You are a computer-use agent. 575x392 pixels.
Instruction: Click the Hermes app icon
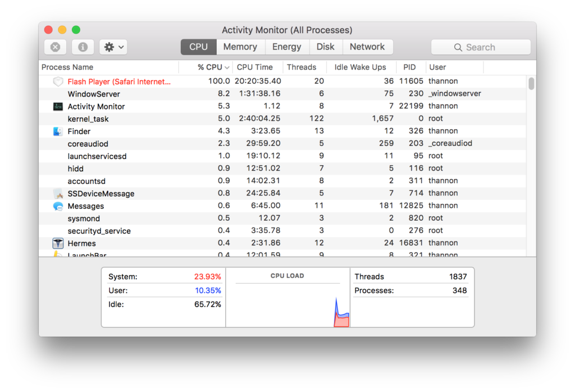pyautogui.click(x=58, y=243)
